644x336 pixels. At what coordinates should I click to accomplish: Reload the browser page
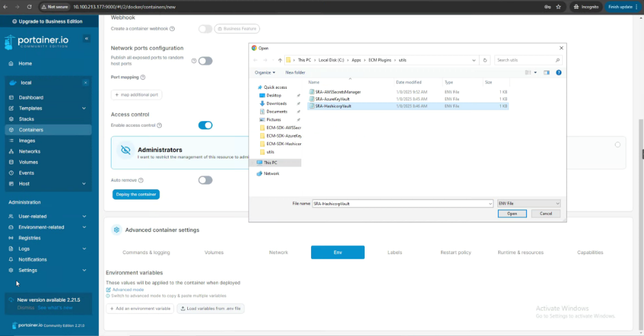tap(29, 7)
